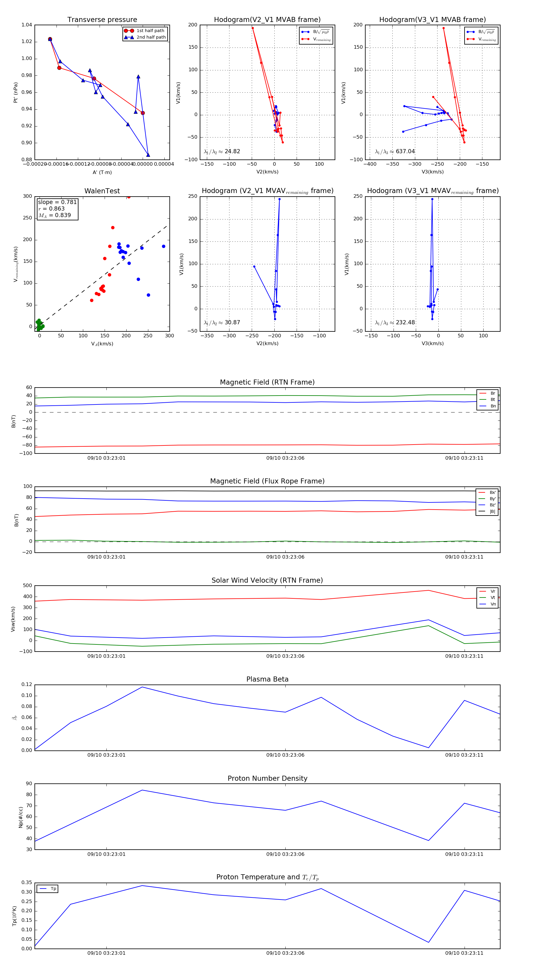The height and width of the screenshot is (980, 535).
Task: Click the "Hodogram (V3_V1 MVAV remaining frame)" title
Action: click(x=432, y=191)
